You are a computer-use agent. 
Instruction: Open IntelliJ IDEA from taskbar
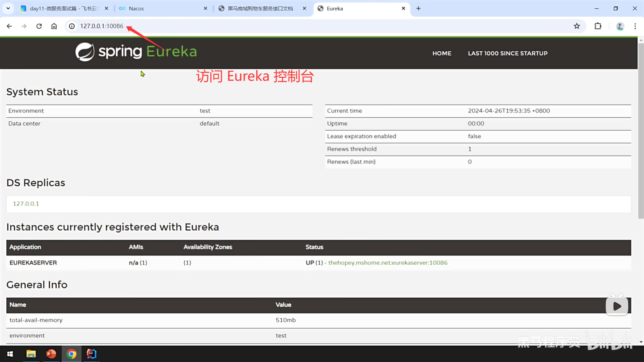point(91,354)
